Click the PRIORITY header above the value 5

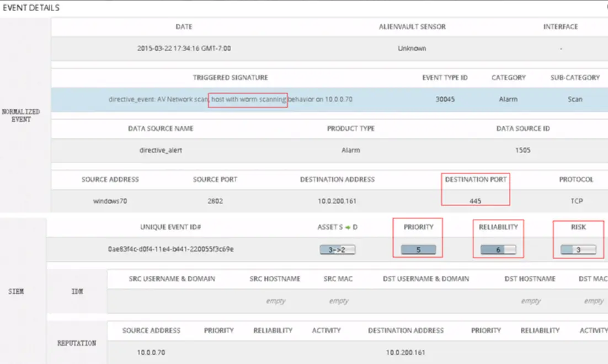[x=418, y=227]
